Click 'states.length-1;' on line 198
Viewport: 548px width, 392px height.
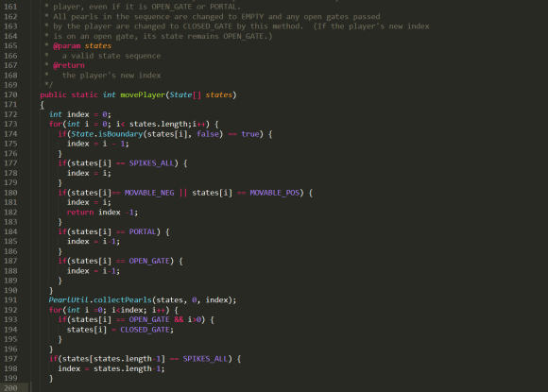[128, 368]
